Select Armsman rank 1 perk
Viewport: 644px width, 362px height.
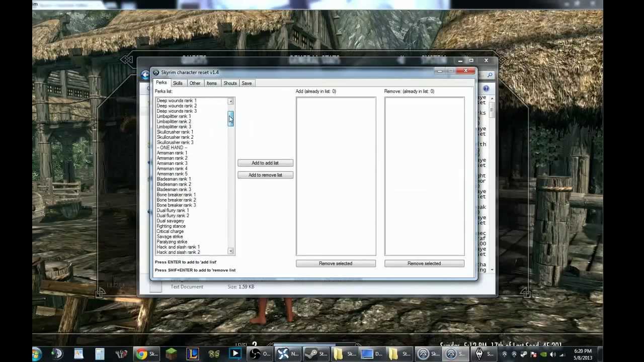pyautogui.click(x=172, y=153)
